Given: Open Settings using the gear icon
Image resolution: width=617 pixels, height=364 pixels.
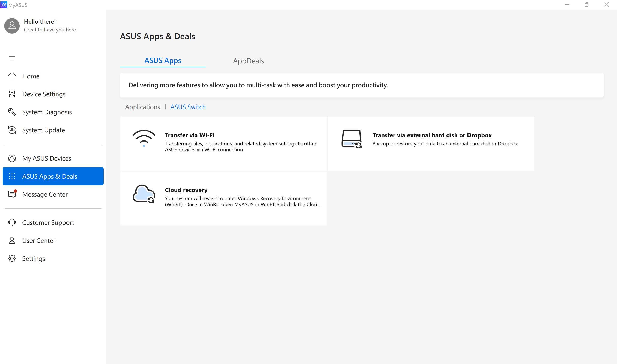Looking at the screenshot, I should click(x=12, y=258).
